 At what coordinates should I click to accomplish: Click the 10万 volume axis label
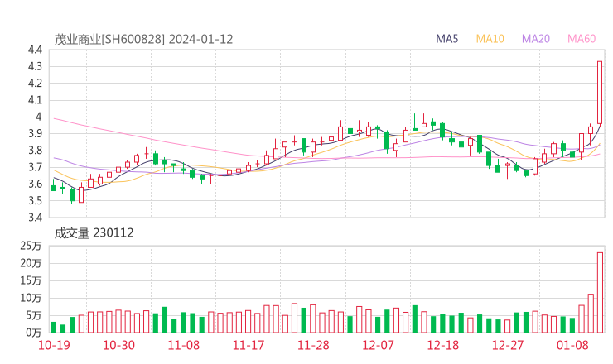point(31,298)
